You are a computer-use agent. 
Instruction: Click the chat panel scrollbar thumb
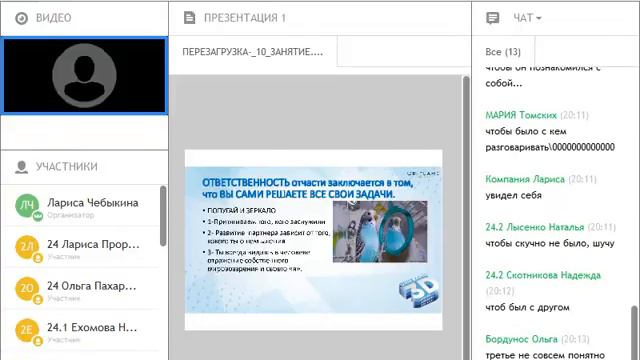634,333
